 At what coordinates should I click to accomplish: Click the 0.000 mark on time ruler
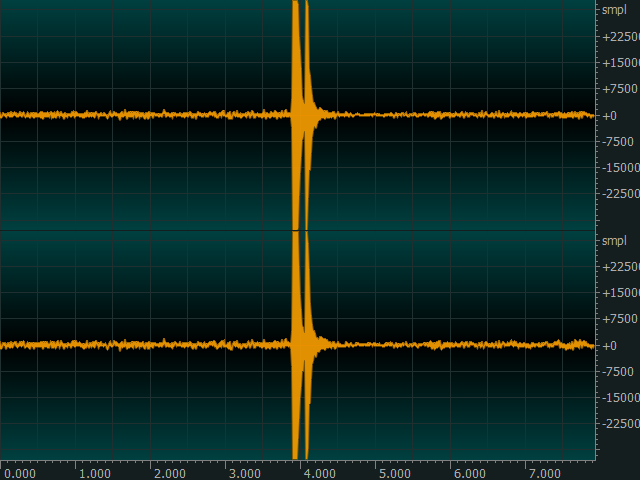[x=19, y=473]
